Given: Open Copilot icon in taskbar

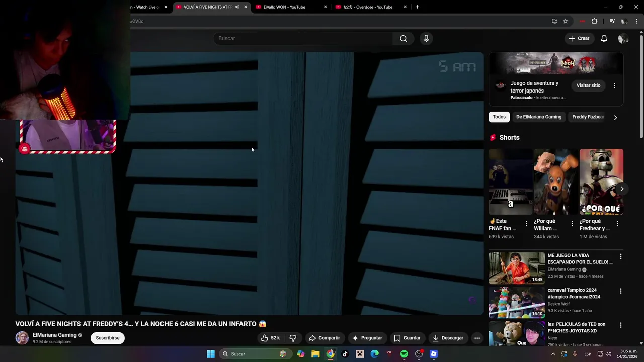Looking at the screenshot, I should (x=301, y=354).
